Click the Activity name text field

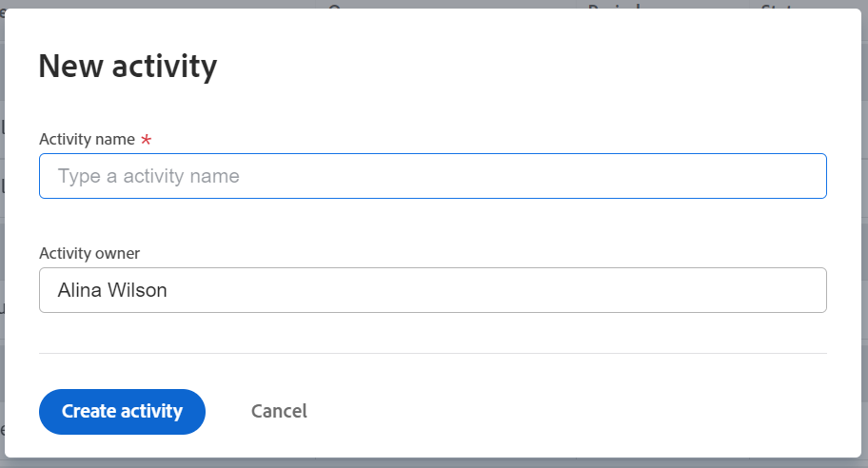[x=432, y=176]
